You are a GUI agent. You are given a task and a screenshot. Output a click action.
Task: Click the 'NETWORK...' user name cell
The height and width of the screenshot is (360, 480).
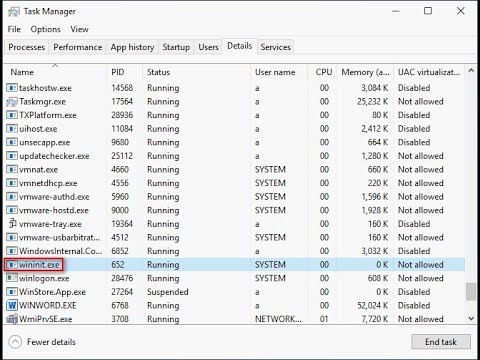pos(278,319)
